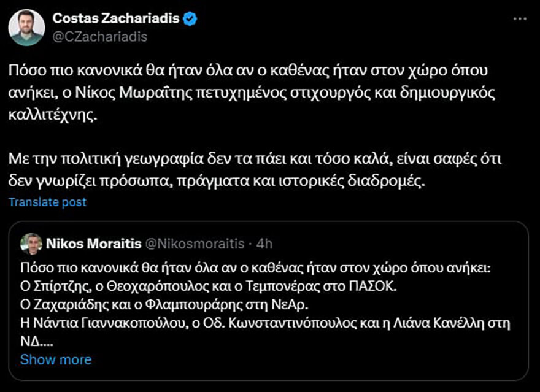Expand the quoted tweet via Show more

pyautogui.click(x=55, y=359)
